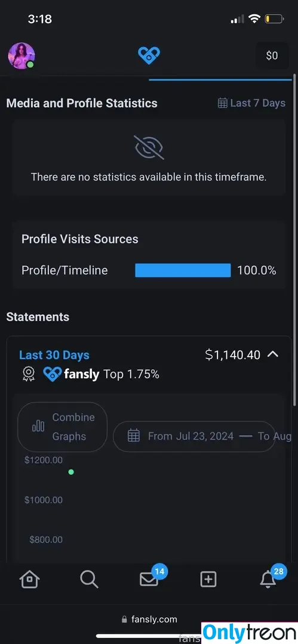Open the Last 7 Days timeframe selector
Viewport: 298px width, 644px height.
(251, 103)
